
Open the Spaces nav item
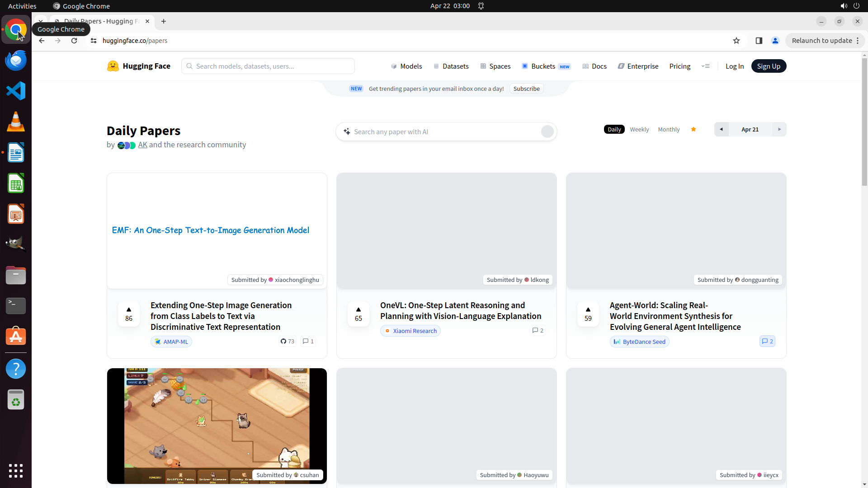[495, 66]
